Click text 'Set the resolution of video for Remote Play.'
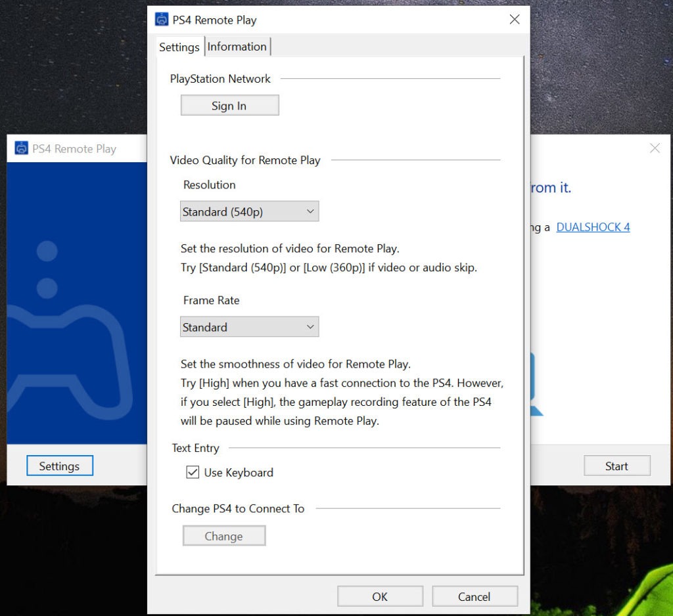The image size is (673, 616). (x=290, y=249)
